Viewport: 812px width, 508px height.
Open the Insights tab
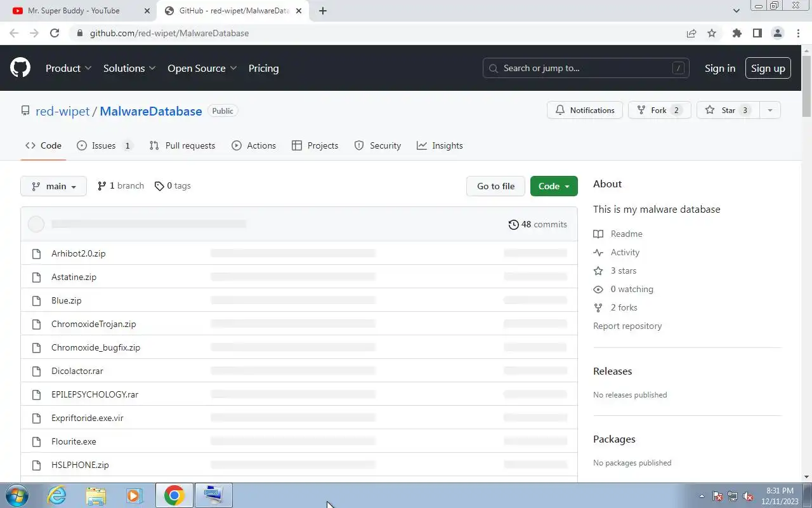[440, 145]
